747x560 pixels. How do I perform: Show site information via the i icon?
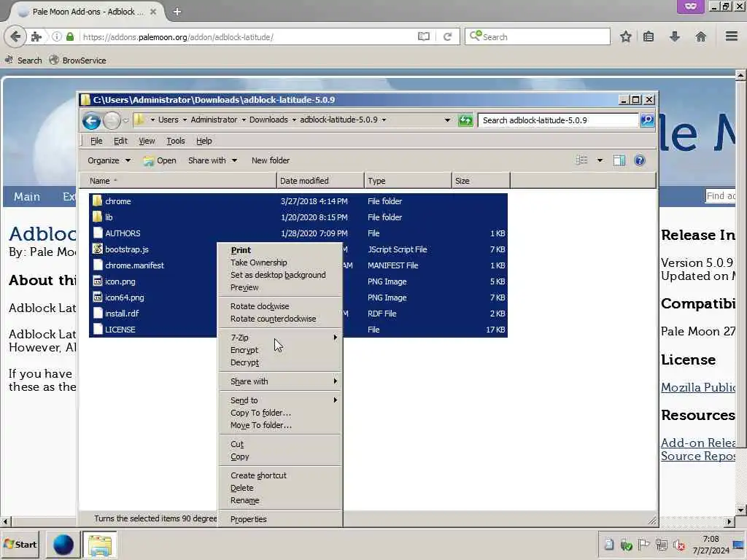(x=57, y=36)
